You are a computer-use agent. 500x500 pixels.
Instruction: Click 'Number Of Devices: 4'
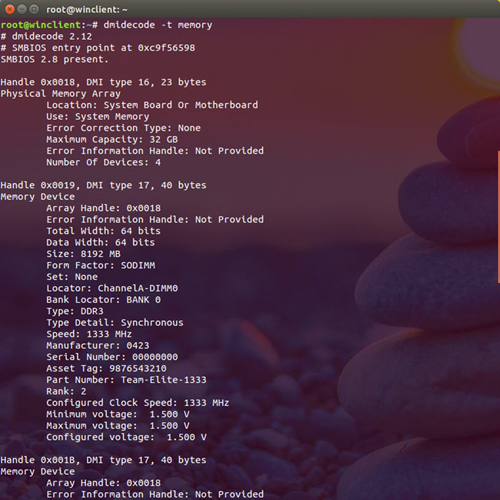tap(103, 162)
